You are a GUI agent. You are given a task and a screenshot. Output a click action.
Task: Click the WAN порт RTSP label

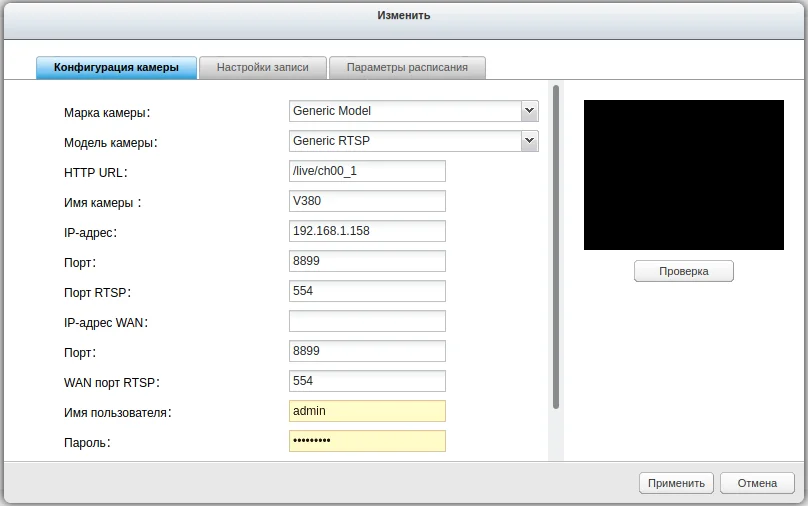tap(112, 383)
